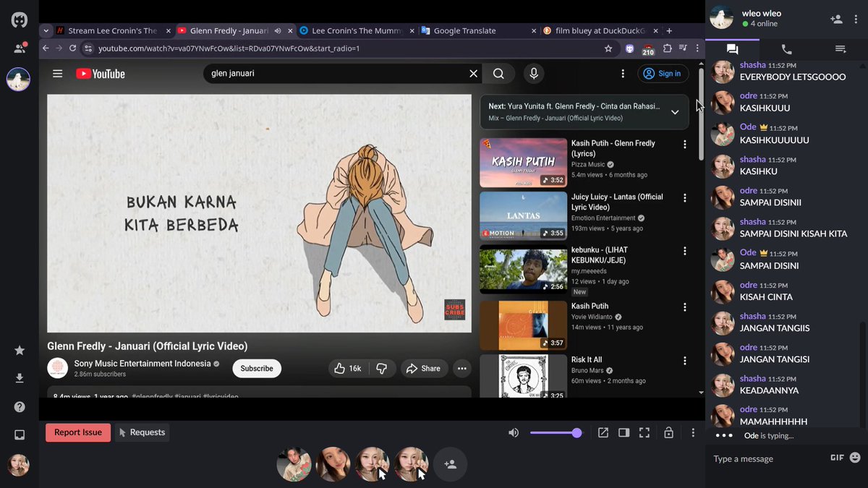Toggle the room lock padlock icon
The width and height of the screenshot is (868, 488).
[668, 433]
